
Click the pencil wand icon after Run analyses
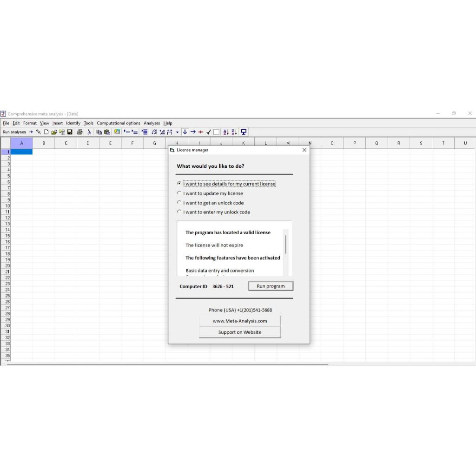(38, 132)
